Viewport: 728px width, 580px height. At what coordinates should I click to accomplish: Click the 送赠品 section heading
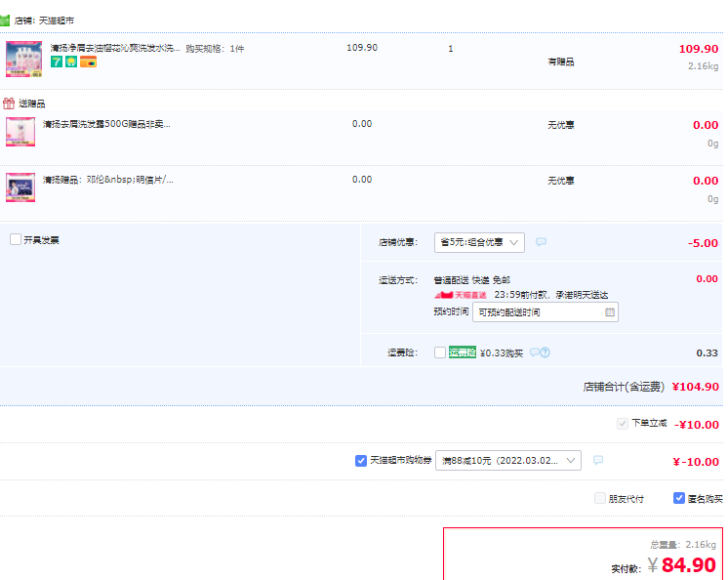31,104
